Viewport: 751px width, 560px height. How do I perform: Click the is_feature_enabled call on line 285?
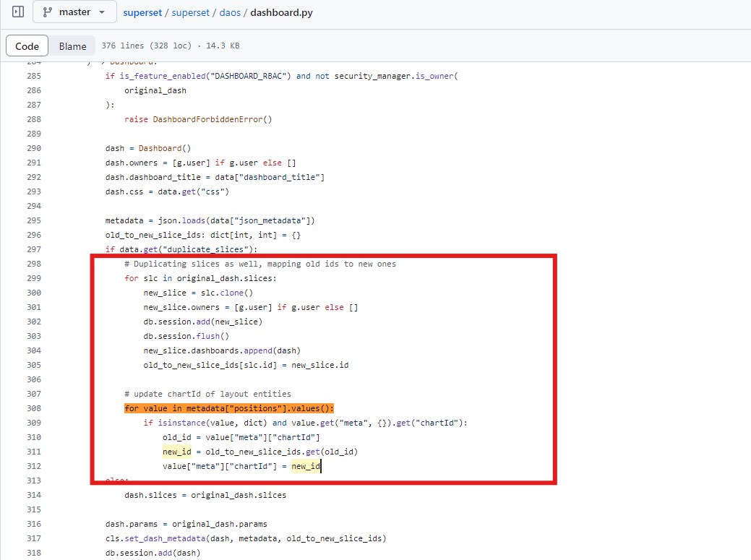click(x=205, y=76)
